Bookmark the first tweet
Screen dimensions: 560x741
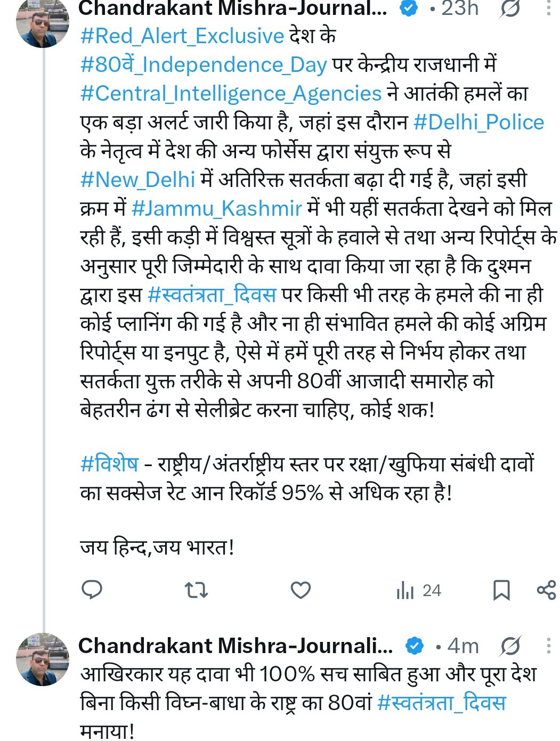[501, 590]
